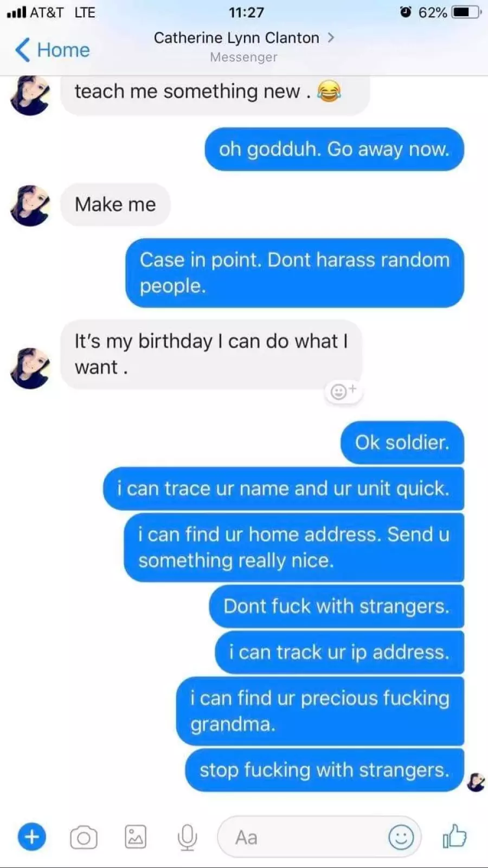The height and width of the screenshot is (868, 488).
Task: Tap "oh godduh. Go away now." bubble
Action: tap(334, 149)
